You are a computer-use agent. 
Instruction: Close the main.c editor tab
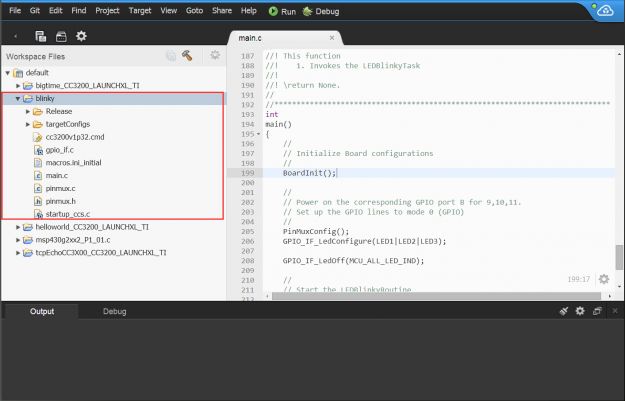pyautogui.click(x=332, y=38)
